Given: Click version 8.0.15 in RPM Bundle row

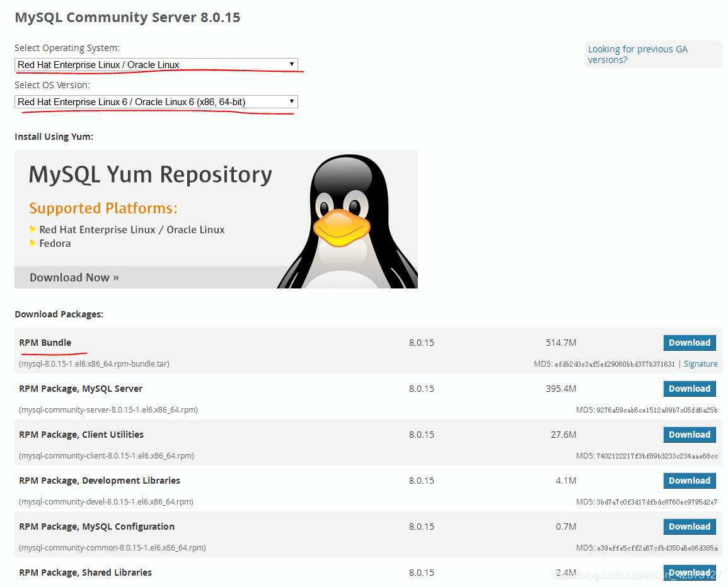Looking at the screenshot, I should point(422,343).
